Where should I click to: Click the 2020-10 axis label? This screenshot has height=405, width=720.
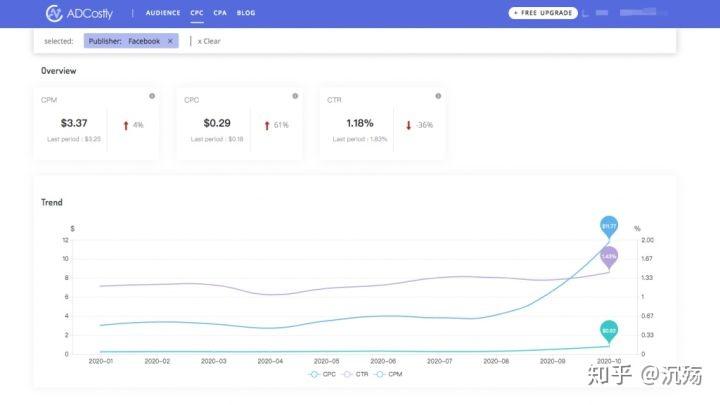point(609,361)
